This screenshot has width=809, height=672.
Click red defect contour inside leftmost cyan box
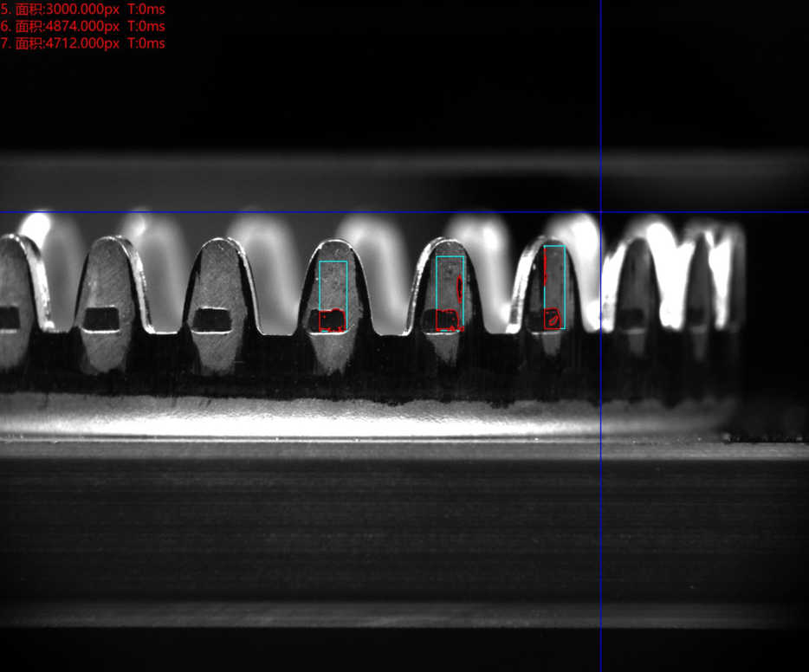(332, 321)
